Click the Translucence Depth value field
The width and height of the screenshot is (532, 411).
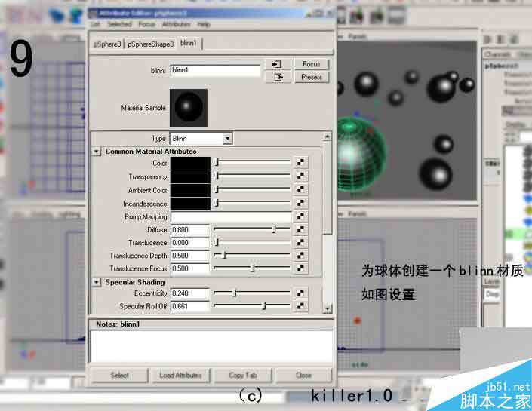point(190,256)
